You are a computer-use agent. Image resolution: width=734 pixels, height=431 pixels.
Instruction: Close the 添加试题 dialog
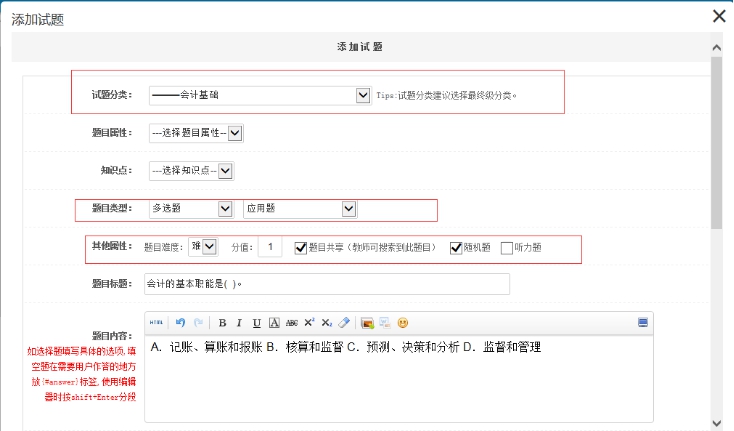point(719,16)
